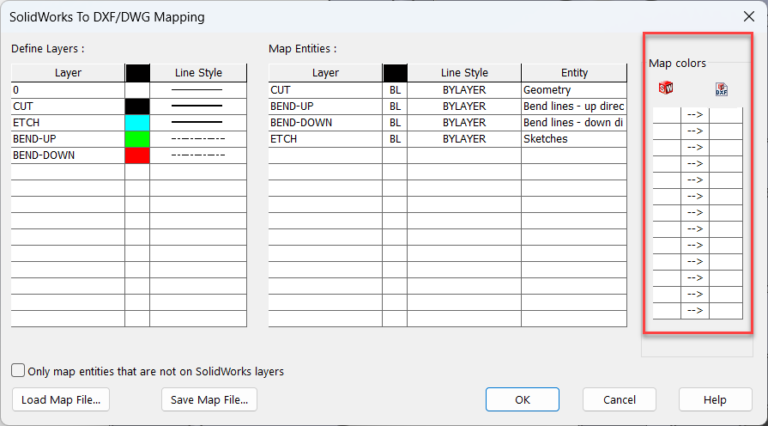Viewport: 768px width, 426px height.
Task: Load a map file
Action: pyautogui.click(x=61, y=400)
